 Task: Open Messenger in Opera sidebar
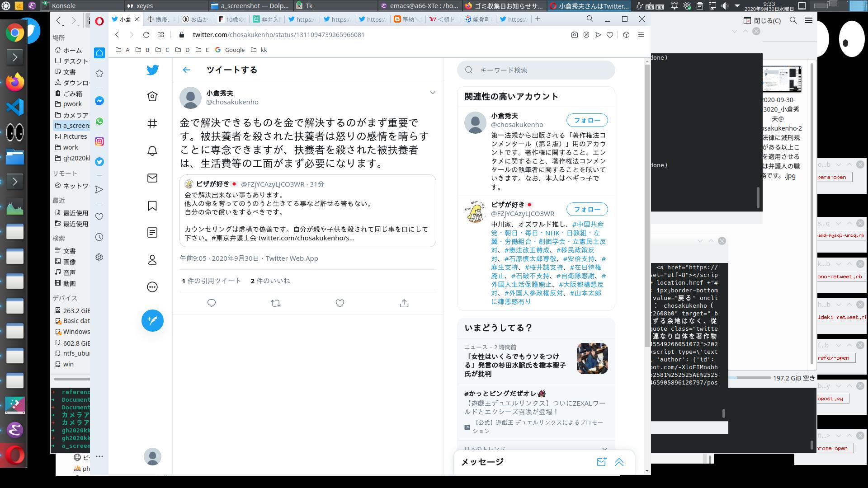[99, 101]
